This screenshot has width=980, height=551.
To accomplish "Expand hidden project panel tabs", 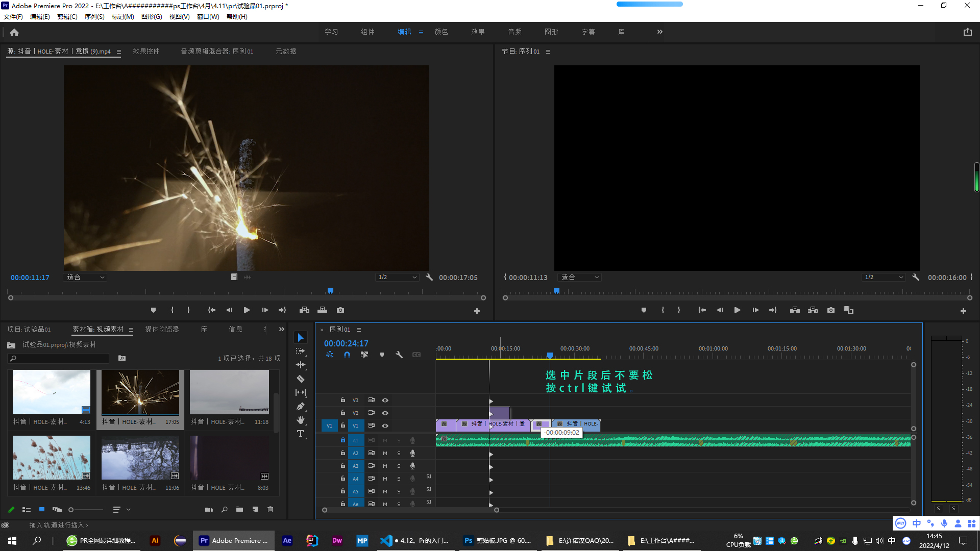I will tap(282, 330).
